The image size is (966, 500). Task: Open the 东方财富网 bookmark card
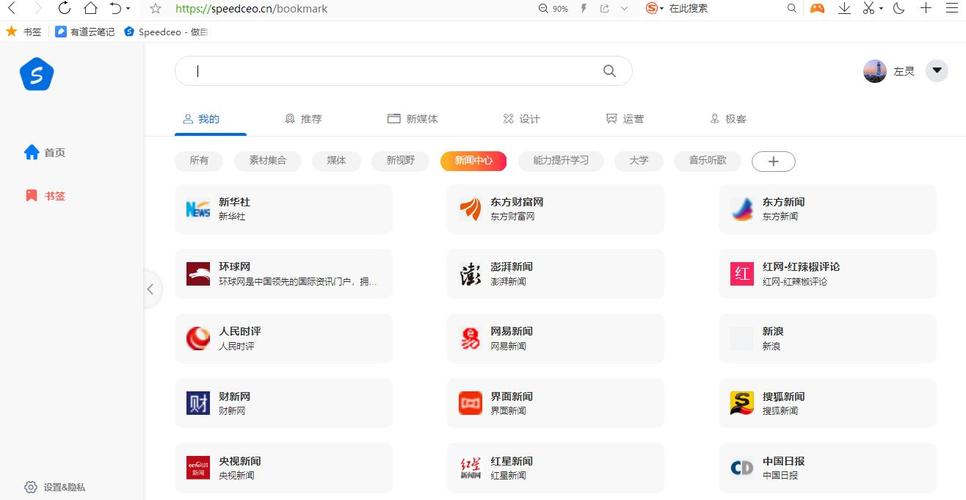pos(555,209)
